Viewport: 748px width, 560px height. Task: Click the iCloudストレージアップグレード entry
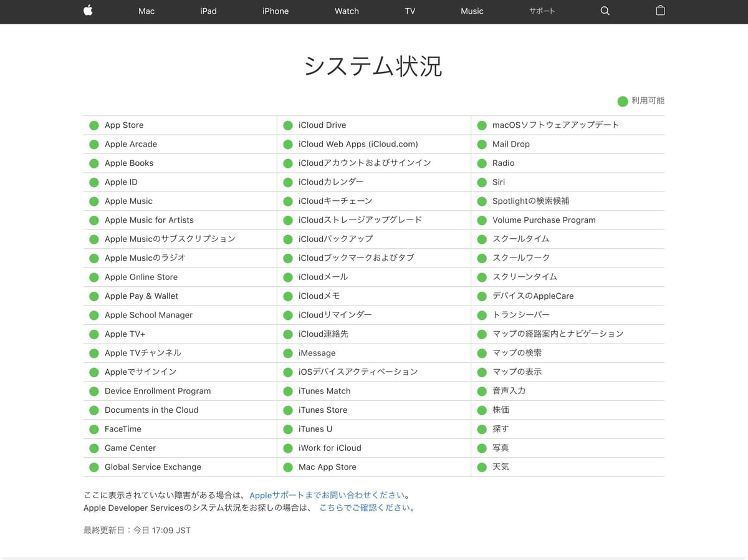pyautogui.click(x=360, y=220)
